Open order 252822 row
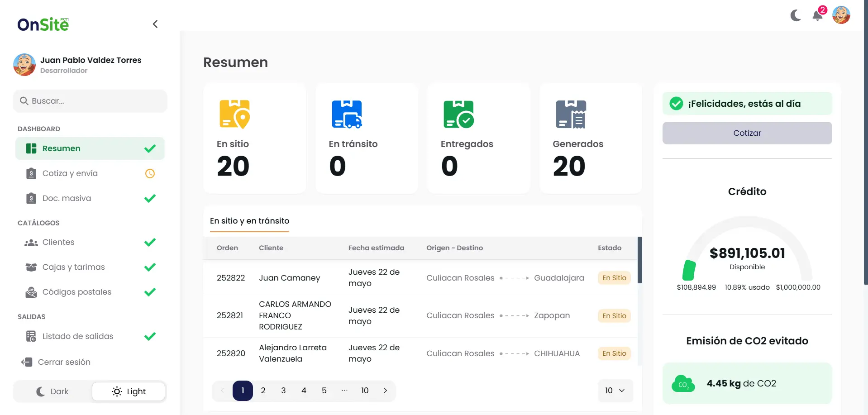868x415 pixels. (x=420, y=277)
